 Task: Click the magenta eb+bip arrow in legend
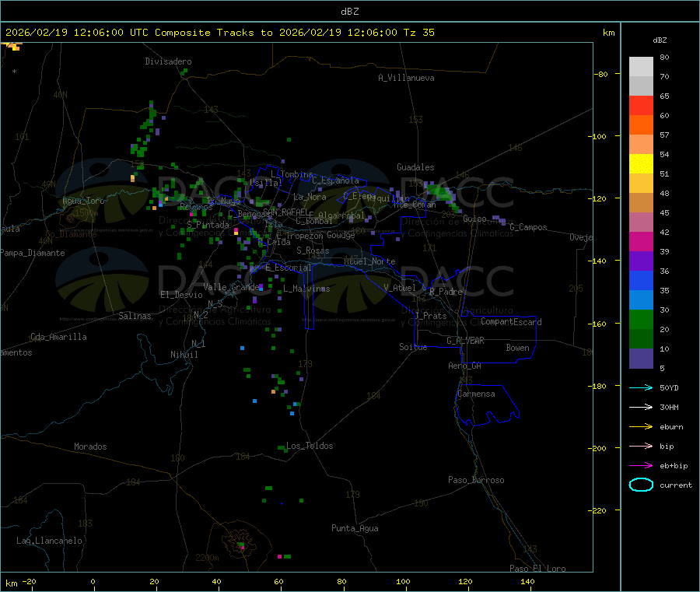click(x=641, y=465)
